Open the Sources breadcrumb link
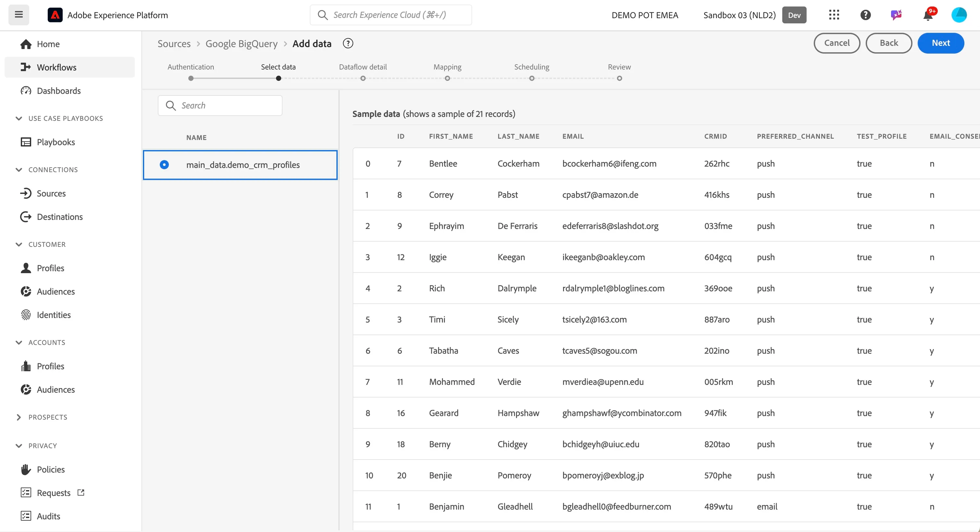 [174, 44]
